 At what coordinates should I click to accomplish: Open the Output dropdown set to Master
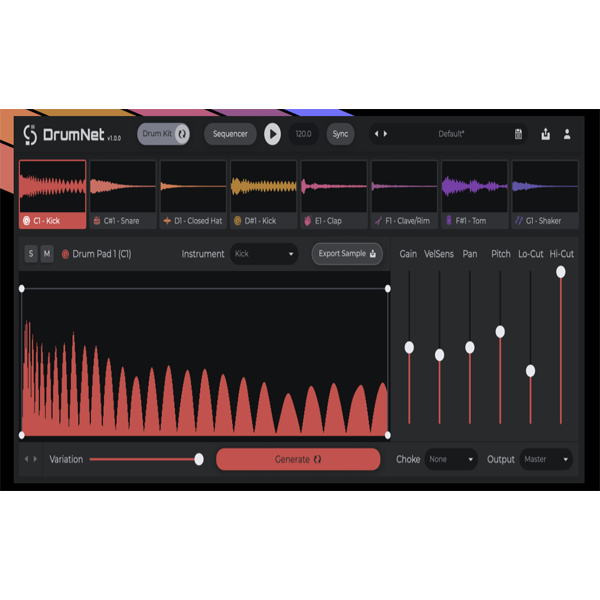pos(546,459)
